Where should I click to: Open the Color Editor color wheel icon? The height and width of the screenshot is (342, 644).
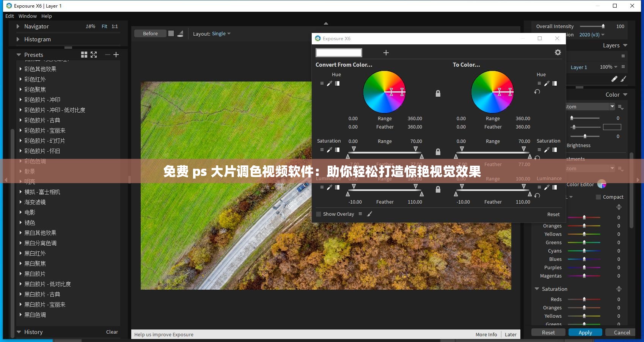[x=602, y=184]
